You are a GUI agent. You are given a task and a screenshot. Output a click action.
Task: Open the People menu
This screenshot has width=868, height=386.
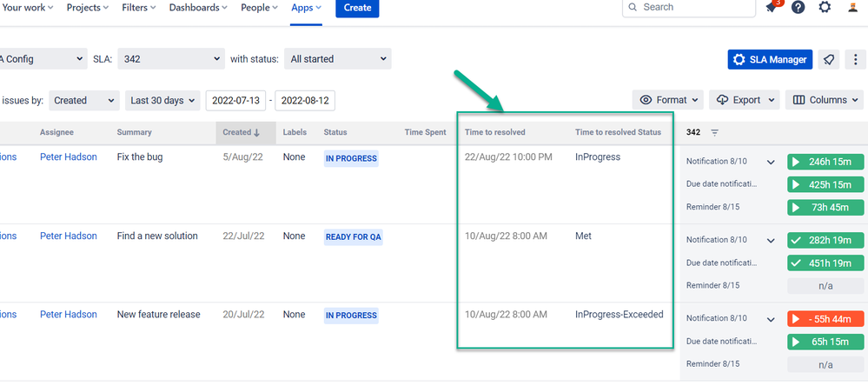(259, 8)
